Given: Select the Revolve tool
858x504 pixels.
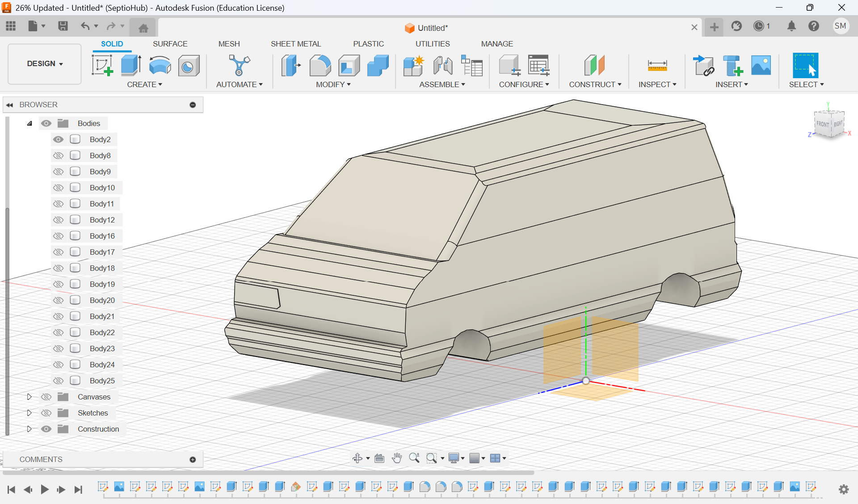Looking at the screenshot, I should 160,65.
